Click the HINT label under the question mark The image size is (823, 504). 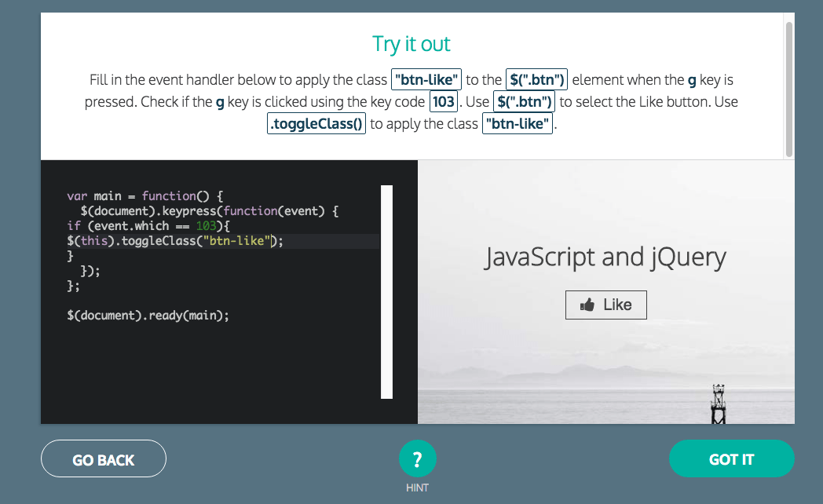coord(417,488)
